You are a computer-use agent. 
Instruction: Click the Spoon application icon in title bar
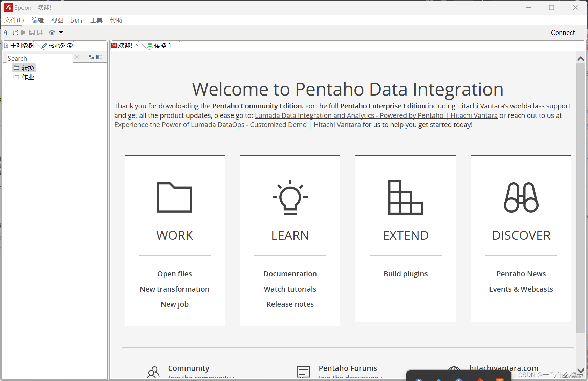pos(8,7)
